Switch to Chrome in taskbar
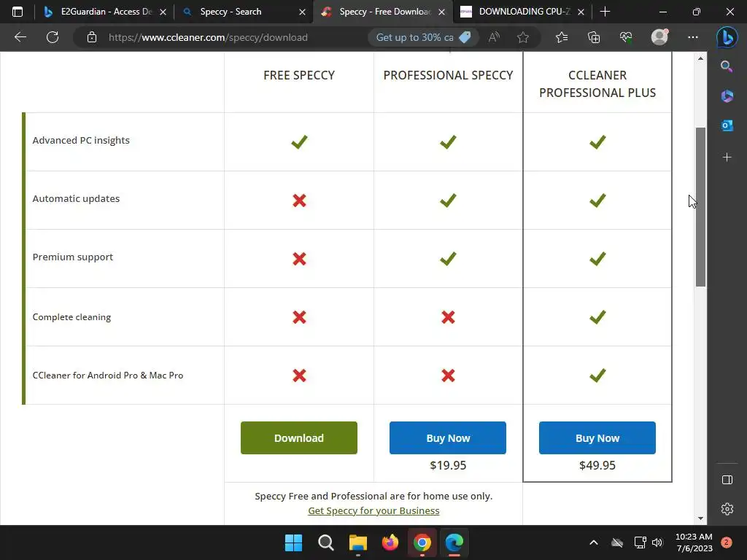This screenshot has height=560, width=747. tap(422, 542)
